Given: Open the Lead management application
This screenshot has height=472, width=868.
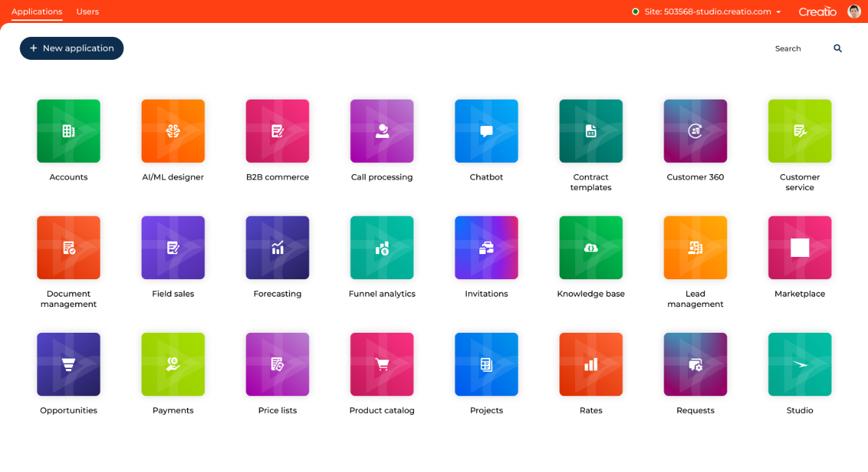Looking at the screenshot, I should click(x=695, y=247).
